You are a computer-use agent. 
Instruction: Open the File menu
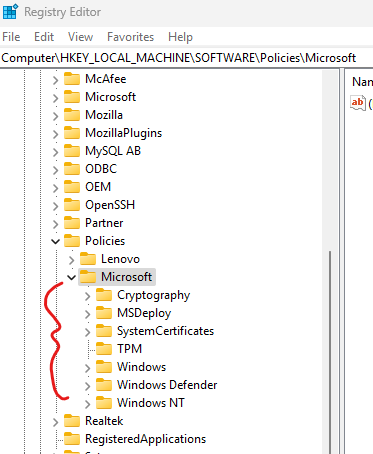[x=11, y=37]
